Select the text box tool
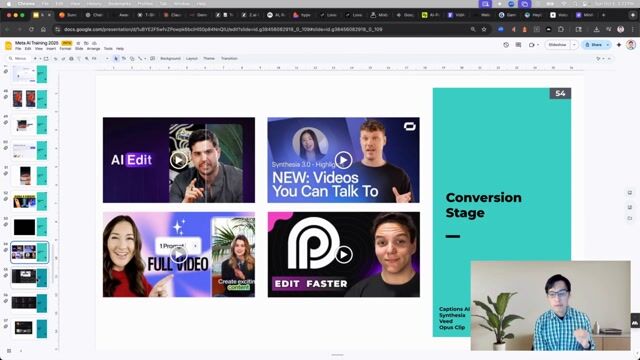 (x=124, y=58)
